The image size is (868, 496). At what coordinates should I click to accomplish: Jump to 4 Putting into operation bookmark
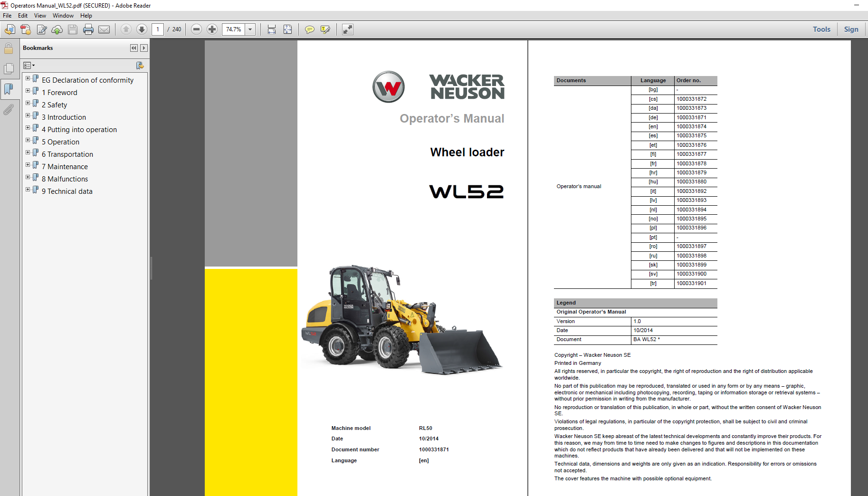click(x=79, y=130)
